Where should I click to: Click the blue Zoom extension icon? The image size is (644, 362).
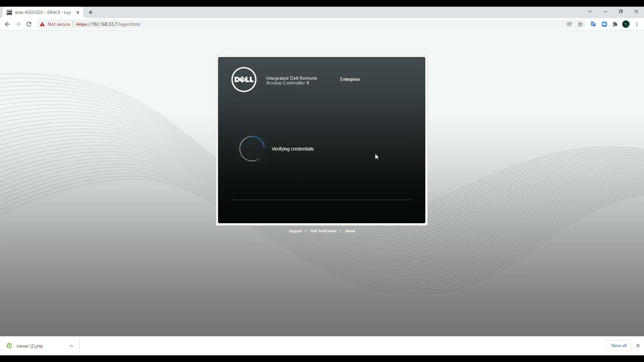coord(604,24)
